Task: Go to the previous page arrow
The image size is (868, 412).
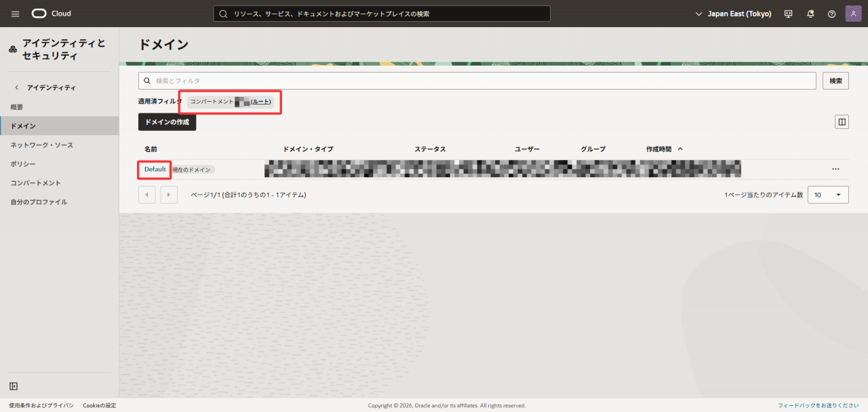Action: (x=147, y=195)
